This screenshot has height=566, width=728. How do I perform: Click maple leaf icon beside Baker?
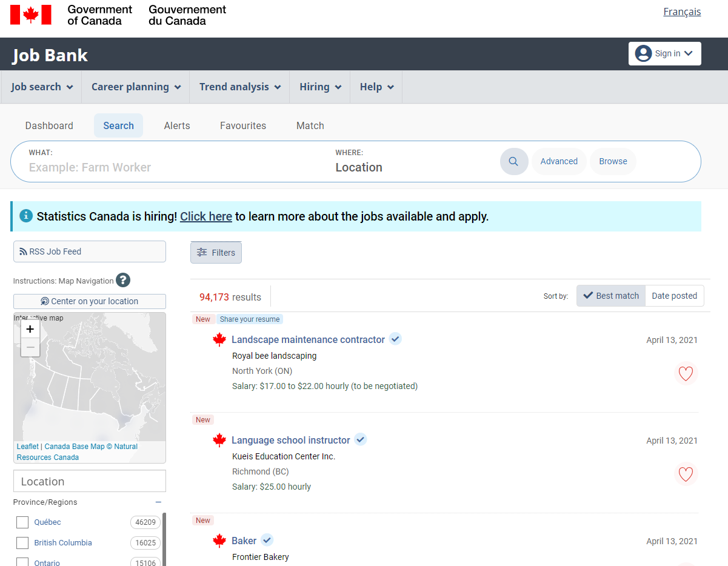219,541
